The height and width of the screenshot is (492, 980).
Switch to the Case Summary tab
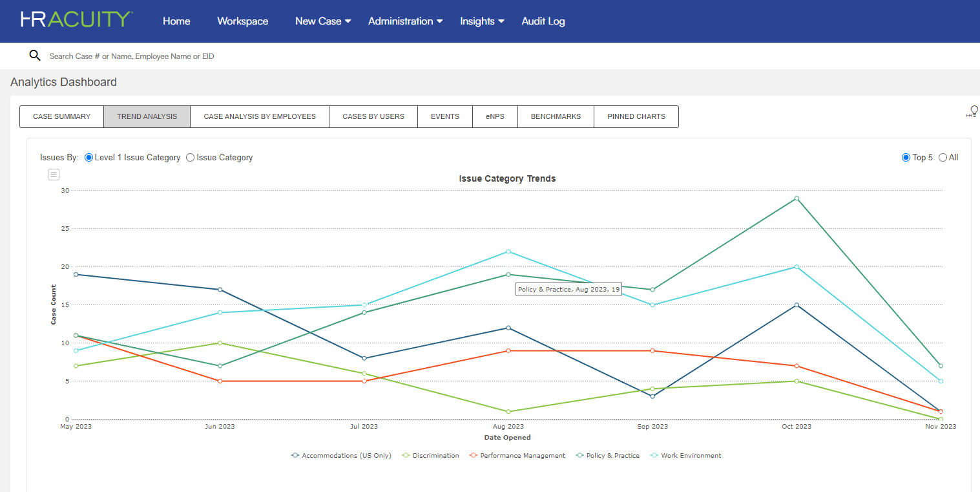point(61,116)
